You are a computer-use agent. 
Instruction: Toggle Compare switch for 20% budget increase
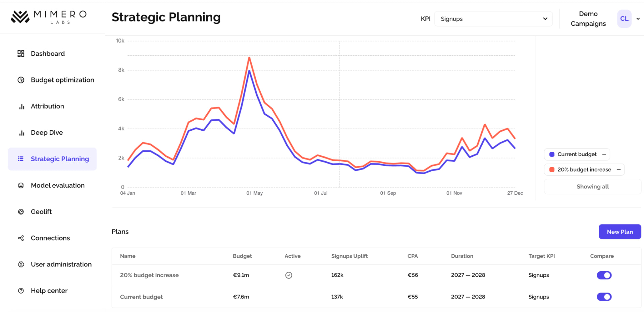pyautogui.click(x=604, y=275)
